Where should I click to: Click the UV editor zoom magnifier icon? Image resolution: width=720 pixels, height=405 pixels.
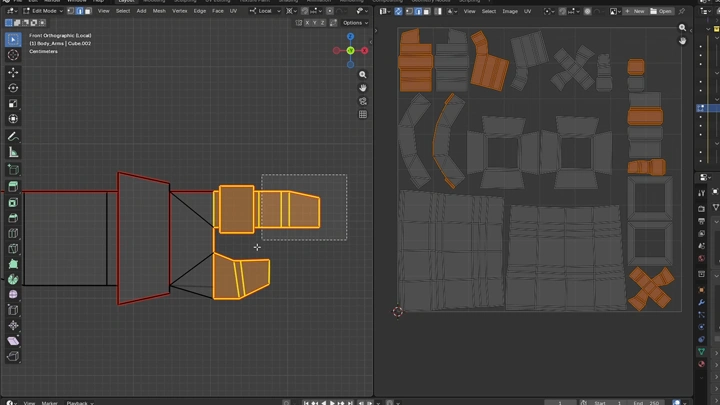(x=682, y=28)
